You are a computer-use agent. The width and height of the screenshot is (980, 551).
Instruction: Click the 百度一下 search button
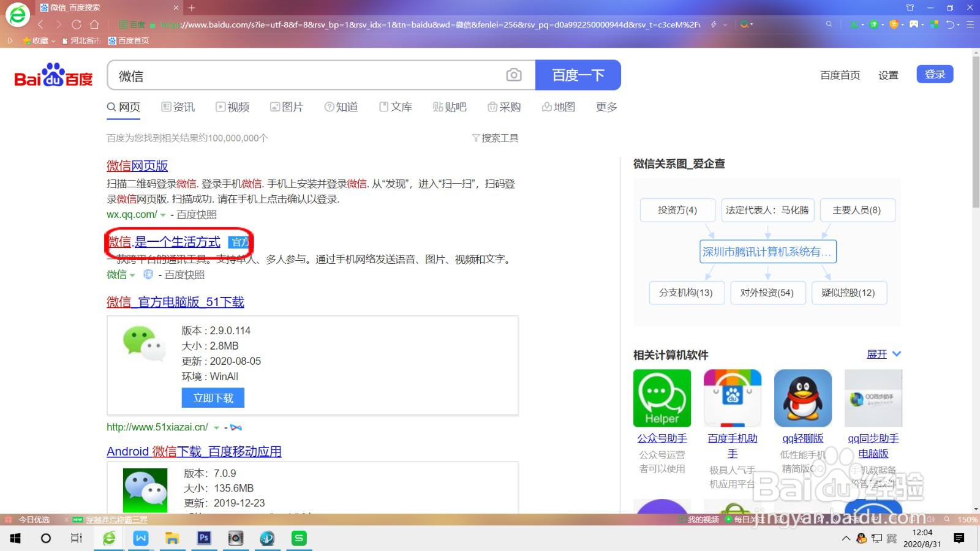point(578,75)
